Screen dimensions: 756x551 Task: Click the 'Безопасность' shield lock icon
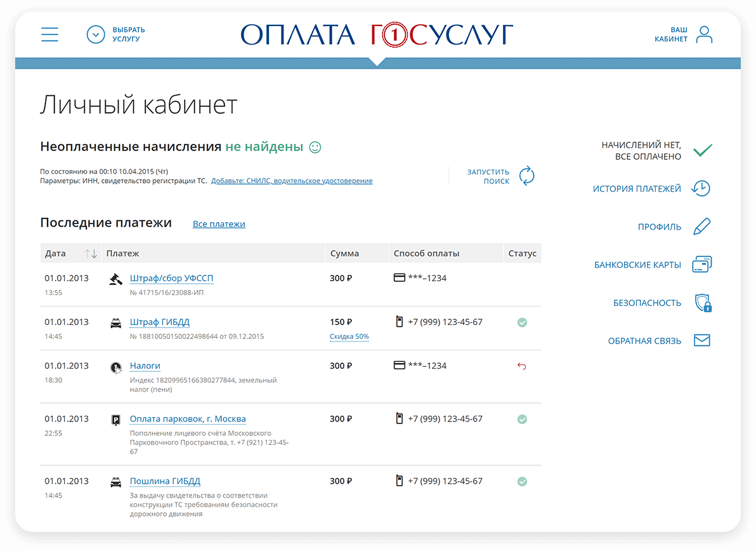click(x=702, y=303)
